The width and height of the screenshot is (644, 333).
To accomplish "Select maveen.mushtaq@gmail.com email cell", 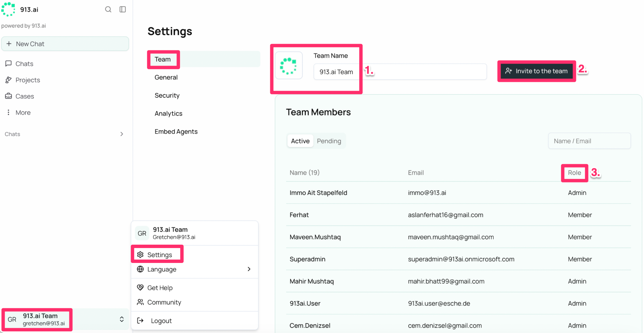I will pyautogui.click(x=451, y=237).
